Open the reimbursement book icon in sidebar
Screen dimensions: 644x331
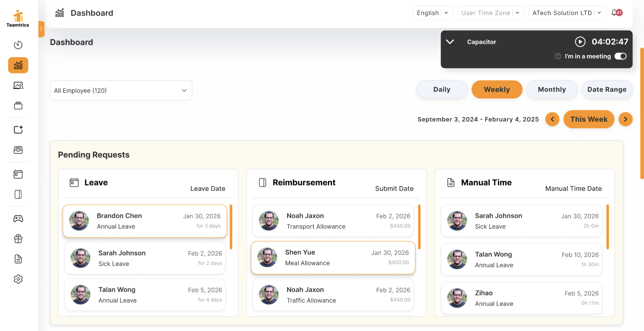tap(18, 194)
